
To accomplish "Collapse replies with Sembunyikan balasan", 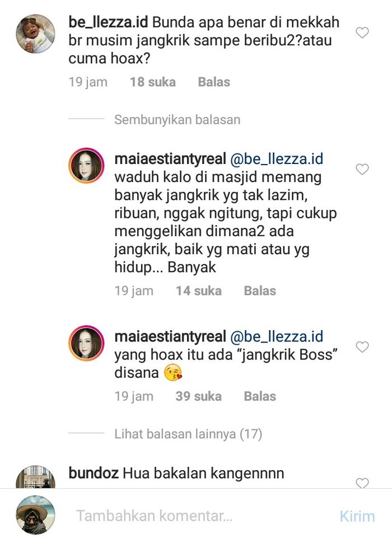I will tap(178, 120).
